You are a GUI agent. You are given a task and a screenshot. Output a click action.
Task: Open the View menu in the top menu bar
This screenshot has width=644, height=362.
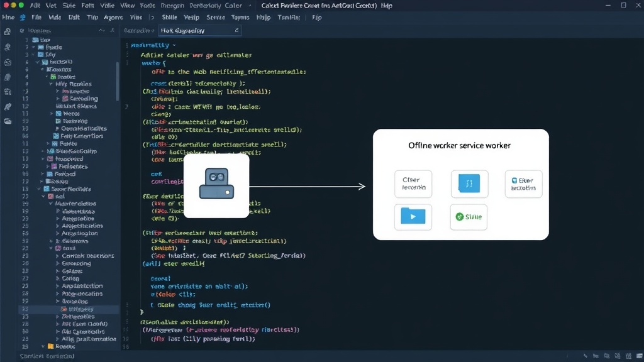(x=127, y=6)
